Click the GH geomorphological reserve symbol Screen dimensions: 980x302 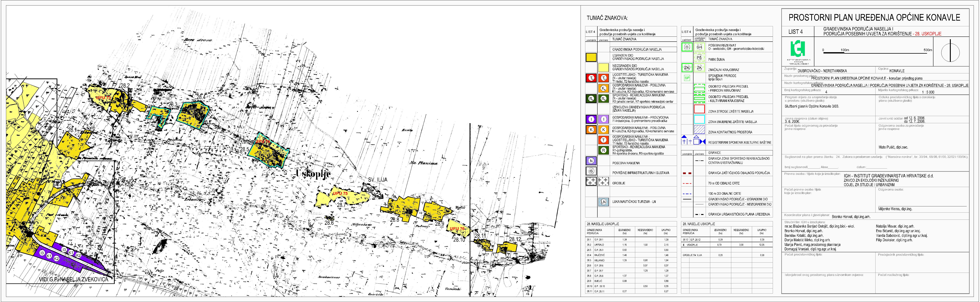tap(699, 47)
